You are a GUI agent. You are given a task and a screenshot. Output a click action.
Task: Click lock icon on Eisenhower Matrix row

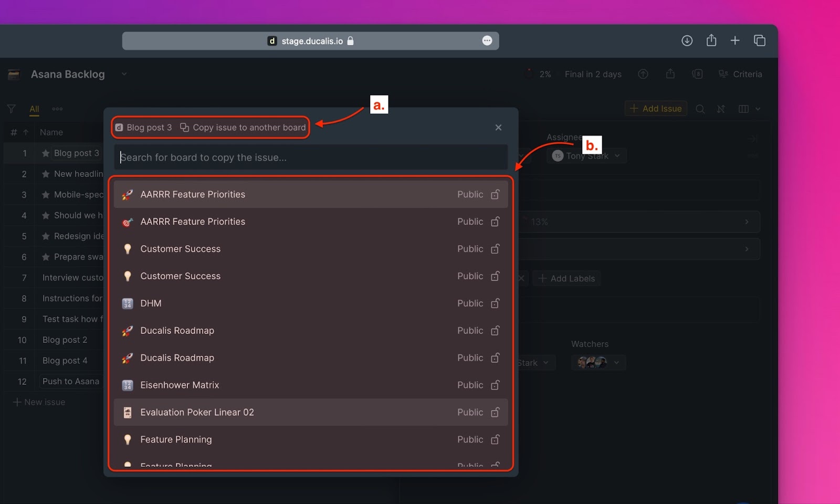tap(495, 385)
